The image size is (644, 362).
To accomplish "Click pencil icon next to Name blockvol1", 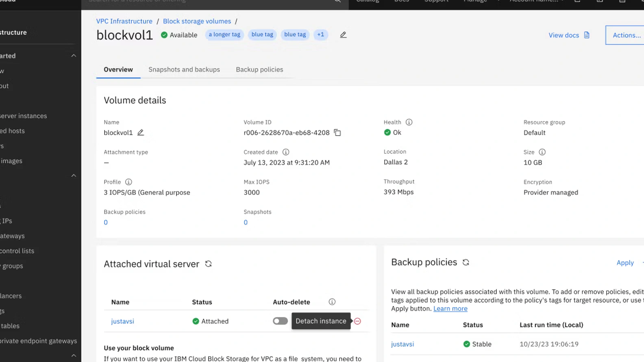I will (x=141, y=132).
